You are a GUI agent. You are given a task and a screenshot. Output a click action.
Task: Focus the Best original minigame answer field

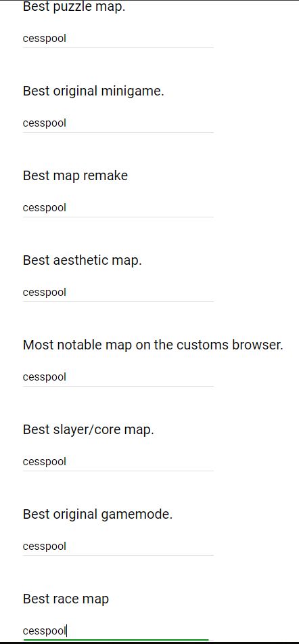[x=118, y=124]
